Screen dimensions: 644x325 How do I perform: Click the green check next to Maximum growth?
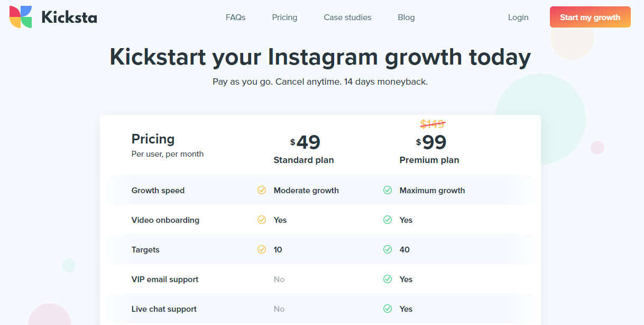pos(388,190)
